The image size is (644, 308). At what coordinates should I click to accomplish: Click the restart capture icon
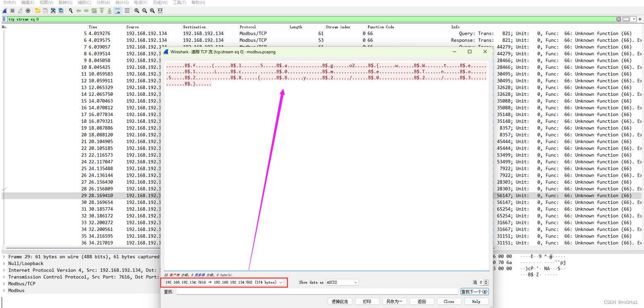click(x=20, y=11)
